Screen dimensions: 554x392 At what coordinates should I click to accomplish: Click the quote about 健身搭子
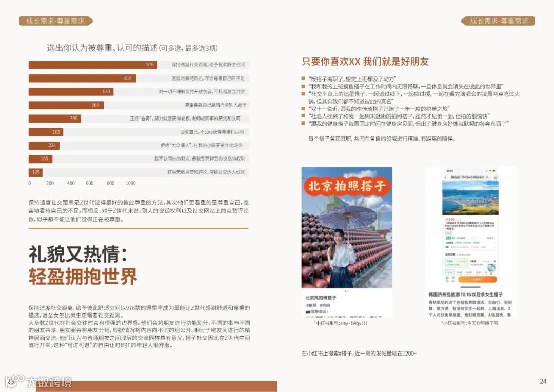(x=408, y=123)
